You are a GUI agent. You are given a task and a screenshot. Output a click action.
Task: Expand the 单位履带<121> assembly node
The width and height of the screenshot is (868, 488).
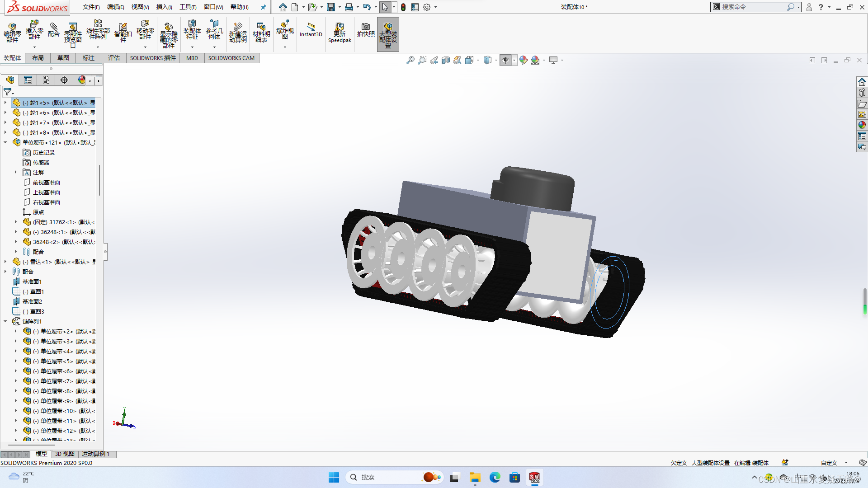[5, 142]
